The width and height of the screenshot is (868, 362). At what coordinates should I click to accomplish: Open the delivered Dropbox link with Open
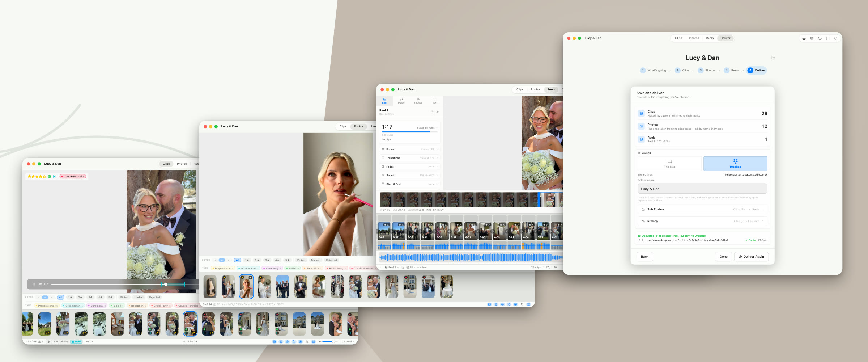coord(763,240)
